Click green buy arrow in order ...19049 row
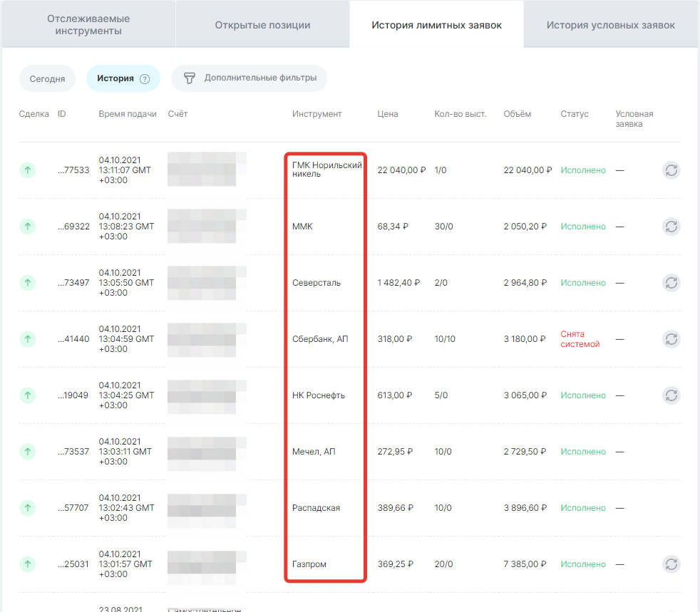This screenshot has height=612, width=700. point(28,395)
